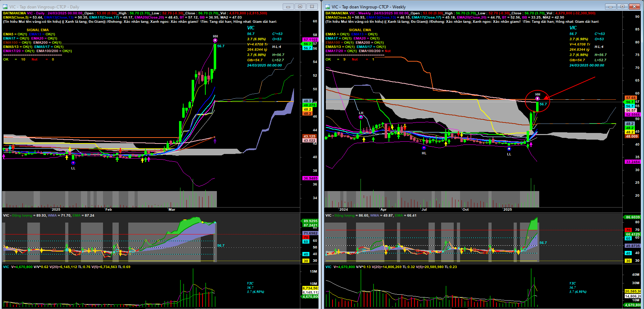Viewport: 644px width, 309px height.
Task: Click 'Gtb=54.7' in the Weekly chart
Action: (x=577, y=60)
